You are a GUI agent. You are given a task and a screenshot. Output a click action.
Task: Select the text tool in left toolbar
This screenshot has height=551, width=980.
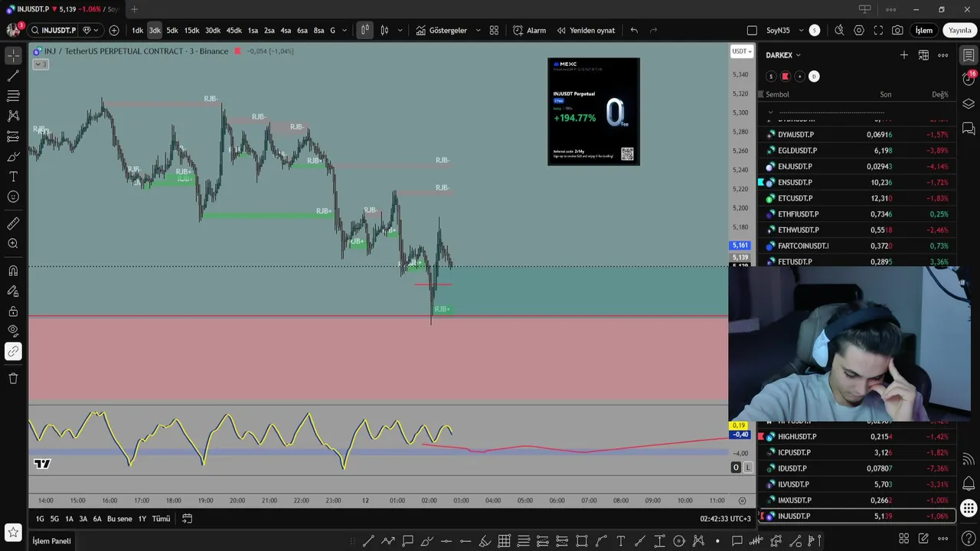[13, 177]
